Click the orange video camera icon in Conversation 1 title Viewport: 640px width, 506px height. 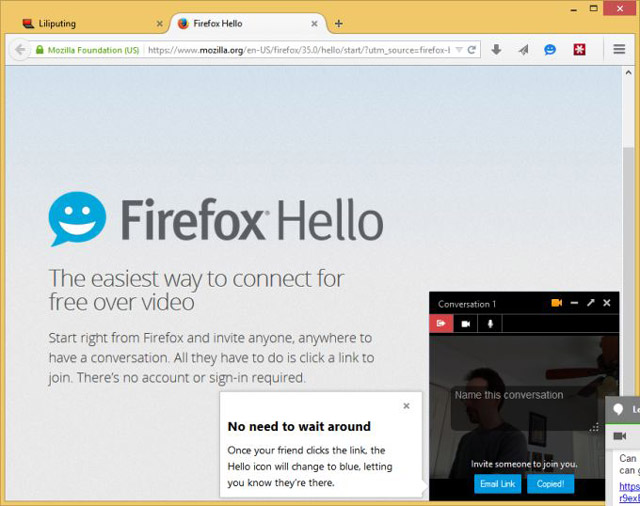pos(556,303)
